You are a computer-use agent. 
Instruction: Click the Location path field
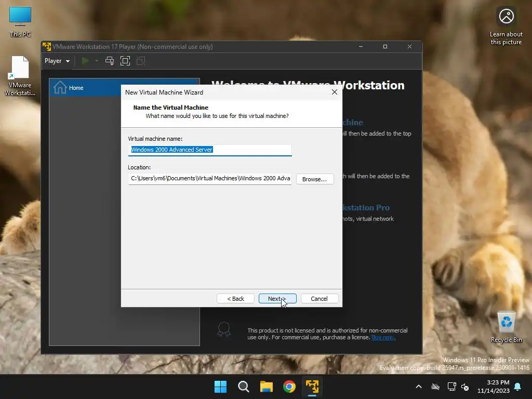(x=210, y=179)
